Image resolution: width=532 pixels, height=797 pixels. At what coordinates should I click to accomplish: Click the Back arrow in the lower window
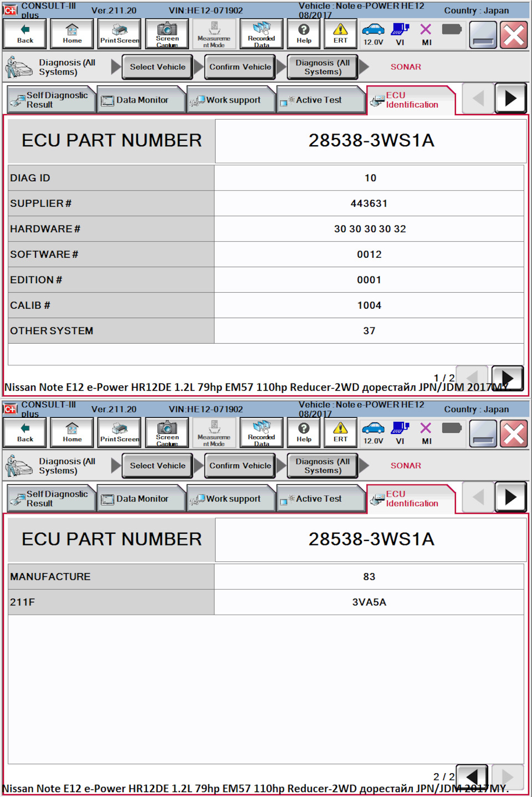(25, 432)
